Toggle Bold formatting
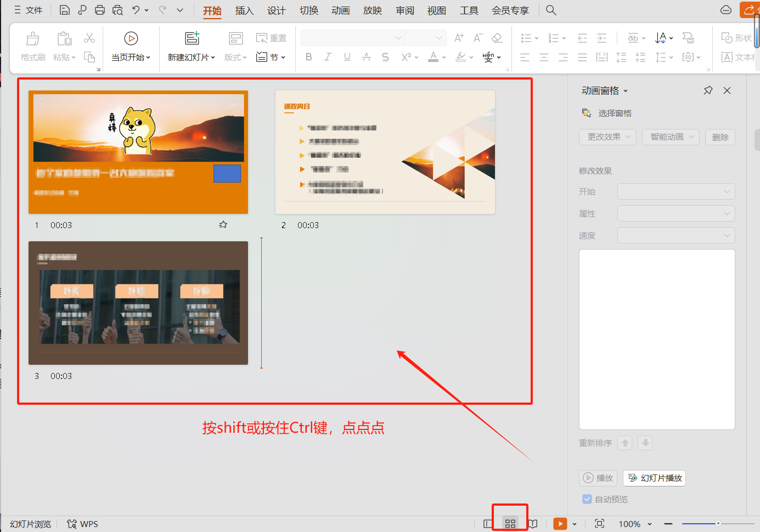Screen dimensions: 760x532 [309, 57]
